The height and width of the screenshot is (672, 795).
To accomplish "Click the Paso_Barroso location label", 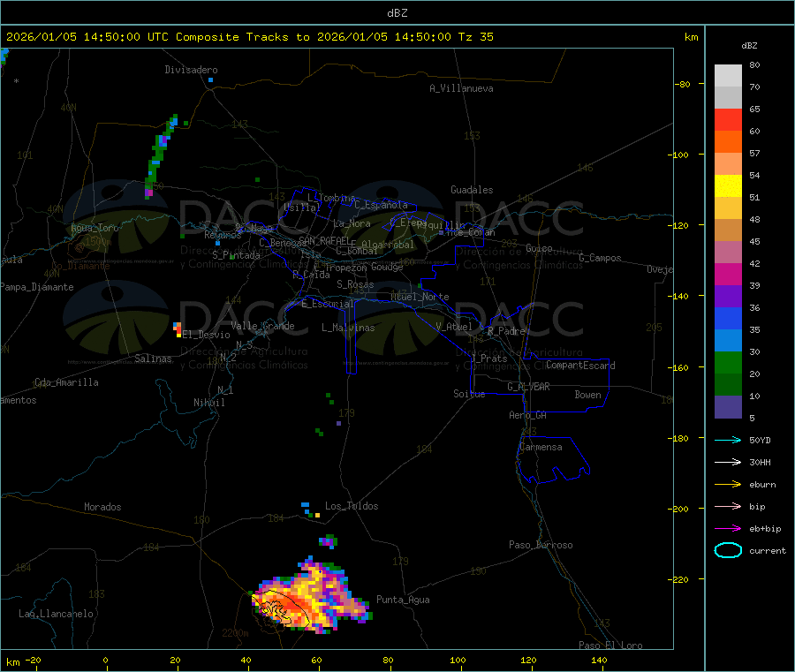I will (x=541, y=545).
